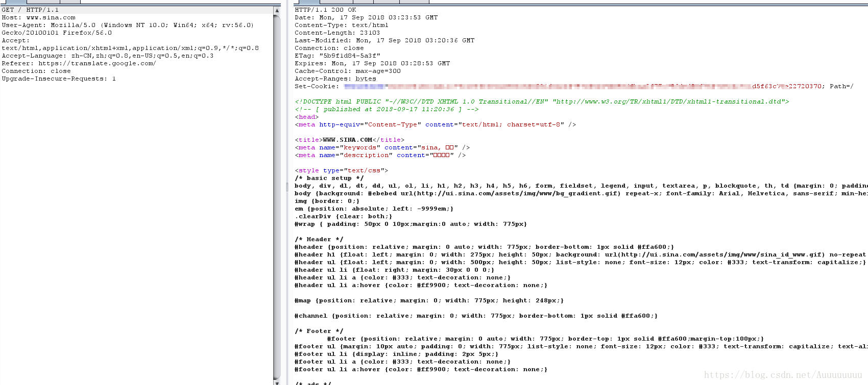Click 'Accept-Ranges: bytes' header
The image size is (868, 385).
click(x=335, y=79)
